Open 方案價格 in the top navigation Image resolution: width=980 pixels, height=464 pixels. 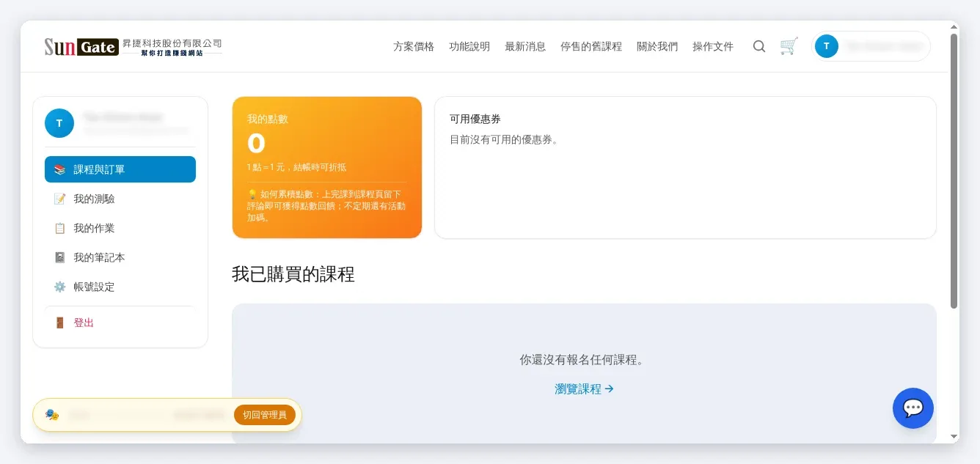[414, 46]
